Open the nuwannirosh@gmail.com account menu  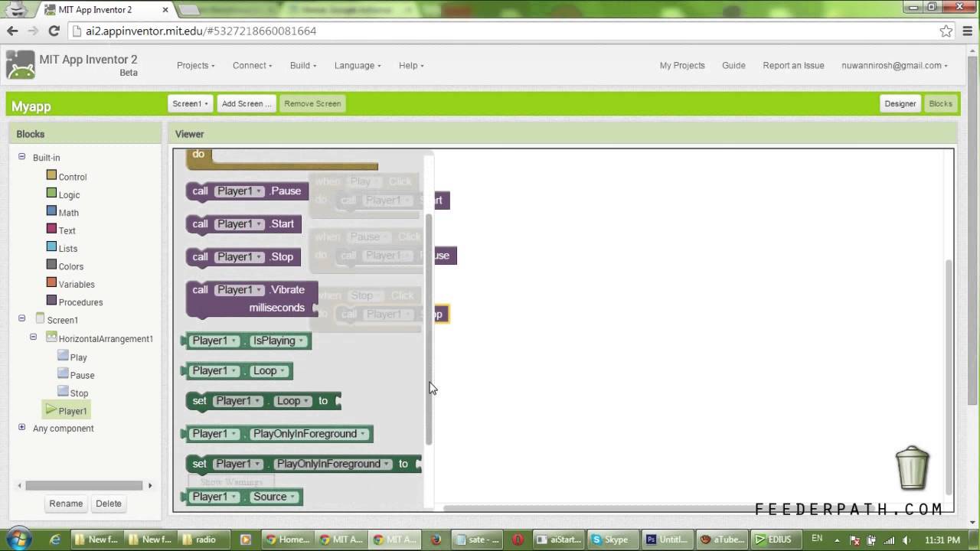(894, 65)
